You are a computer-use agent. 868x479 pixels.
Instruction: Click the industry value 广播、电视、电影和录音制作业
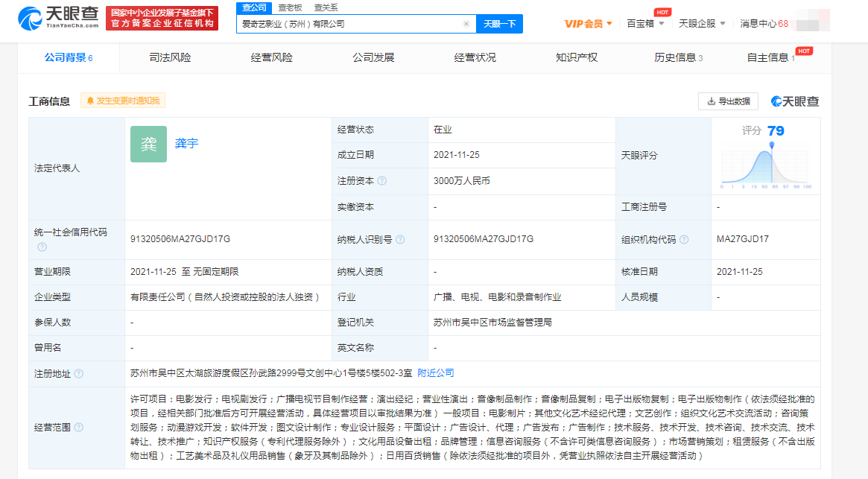point(498,297)
